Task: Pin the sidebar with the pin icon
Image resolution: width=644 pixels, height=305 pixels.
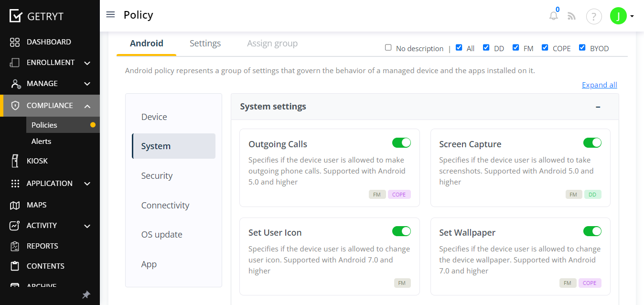Action: point(86,294)
